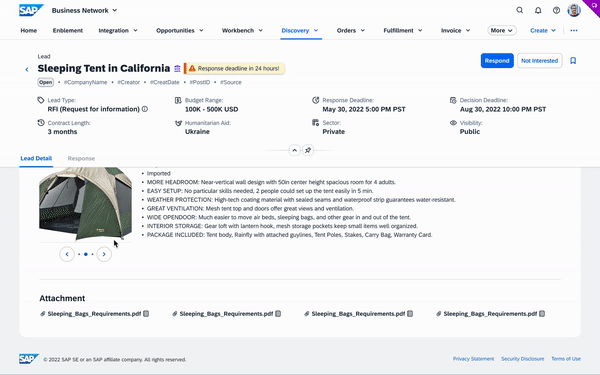Open first Sleeping_Bags_Requirements.pdf attachment
This screenshot has height=375, width=600.
pyautogui.click(x=94, y=314)
